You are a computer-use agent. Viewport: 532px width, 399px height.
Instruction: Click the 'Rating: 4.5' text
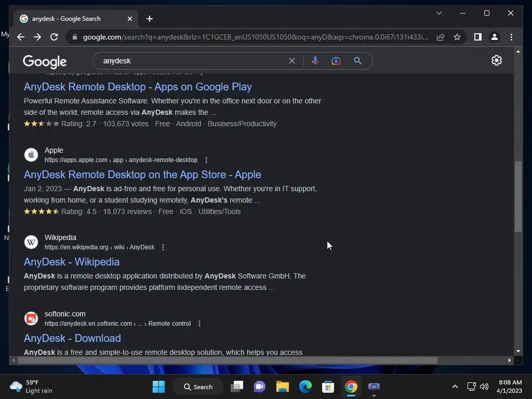(x=79, y=212)
